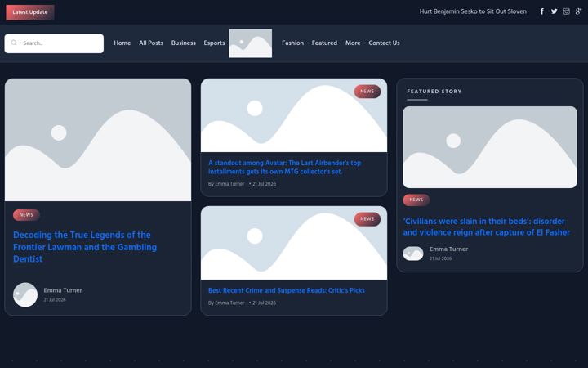Click the Crime and Suspense article thumbnail
This screenshot has height=368, width=588.
[294, 243]
